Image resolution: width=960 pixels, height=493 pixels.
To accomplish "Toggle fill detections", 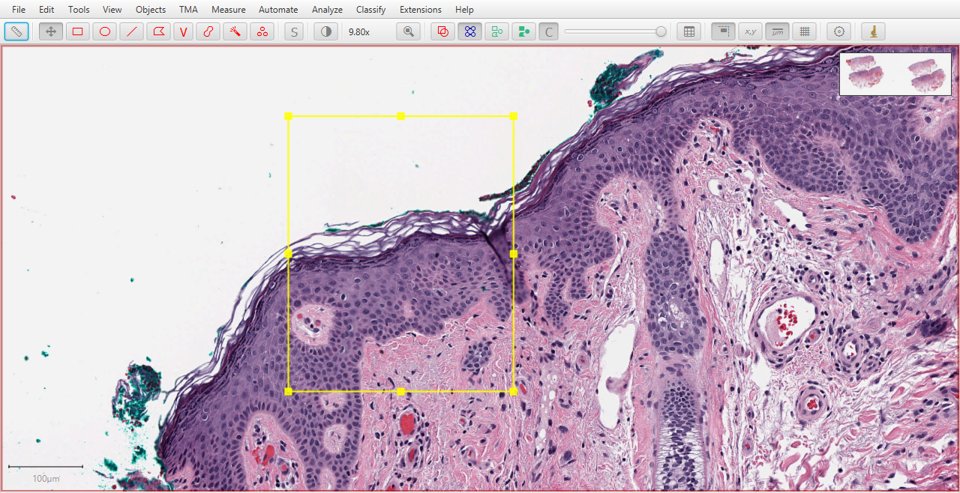I will pos(523,31).
